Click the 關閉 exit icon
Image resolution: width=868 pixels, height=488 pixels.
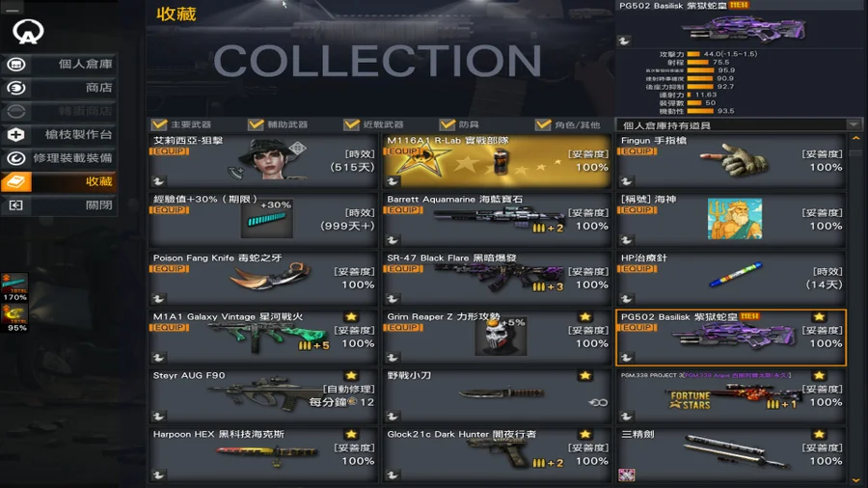(x=16, y=205)
